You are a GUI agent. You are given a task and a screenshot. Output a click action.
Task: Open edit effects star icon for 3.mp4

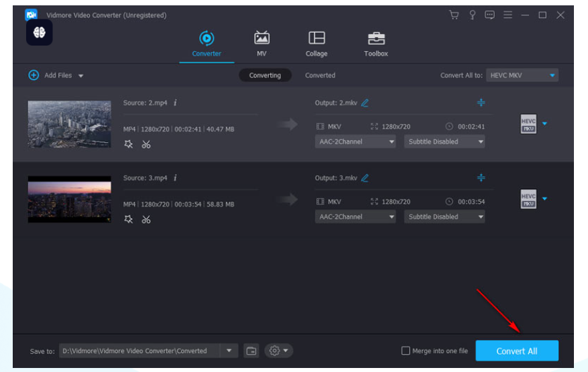tap(128, 219)
